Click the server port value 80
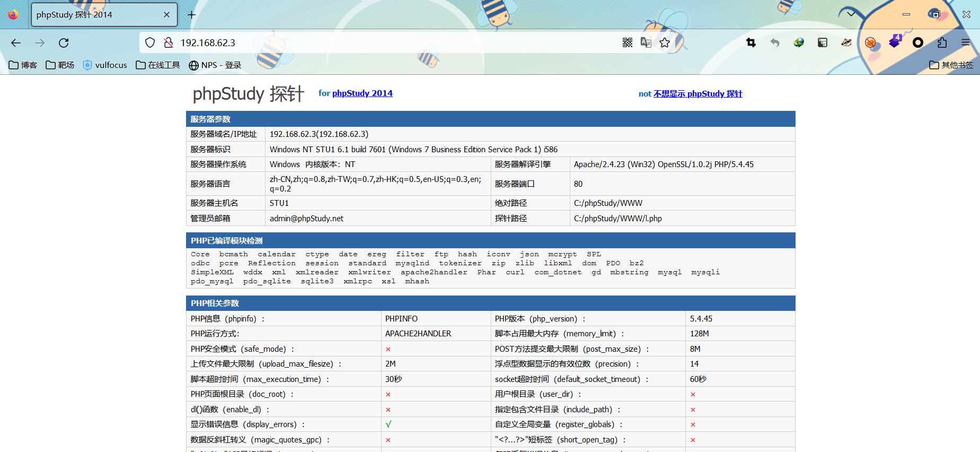 tap(578, 184)
